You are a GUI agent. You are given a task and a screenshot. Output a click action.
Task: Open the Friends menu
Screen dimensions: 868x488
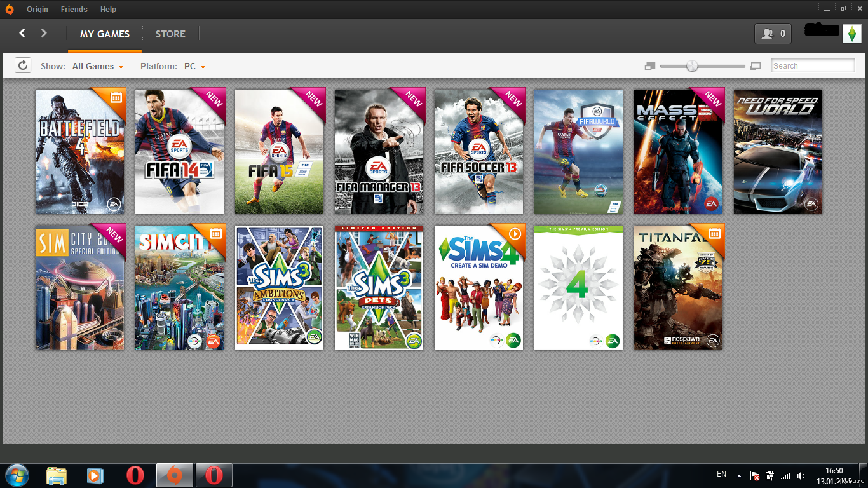click(74, 10)
